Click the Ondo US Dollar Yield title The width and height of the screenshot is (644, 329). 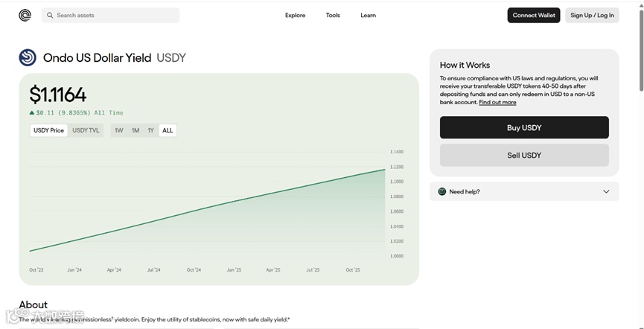[98, 58]
